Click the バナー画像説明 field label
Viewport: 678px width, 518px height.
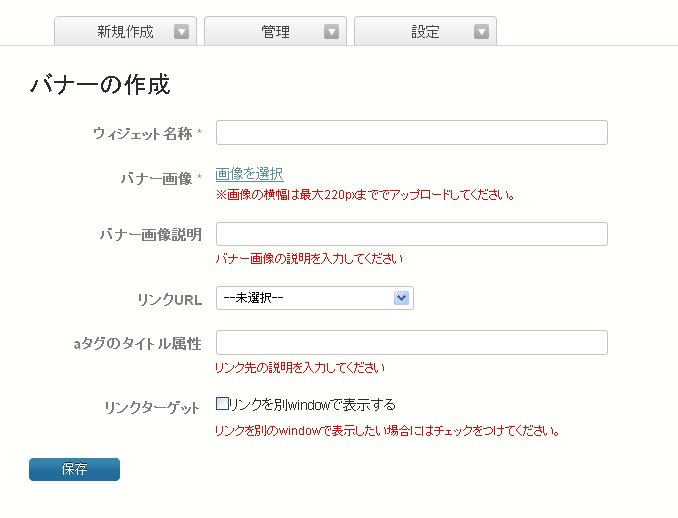click(x=150, y=235)
